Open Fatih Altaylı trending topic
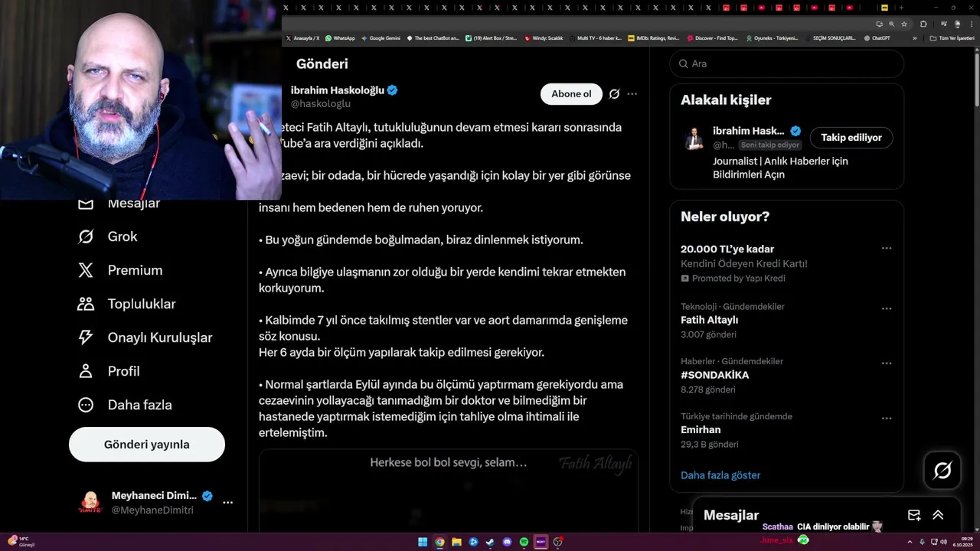The image size is (980, 551). pos(709,320)
